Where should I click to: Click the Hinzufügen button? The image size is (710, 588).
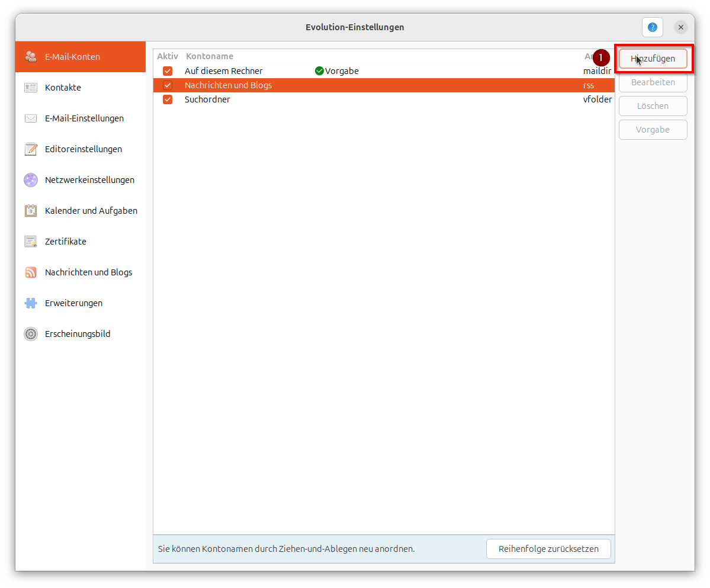tap(653, 59)
